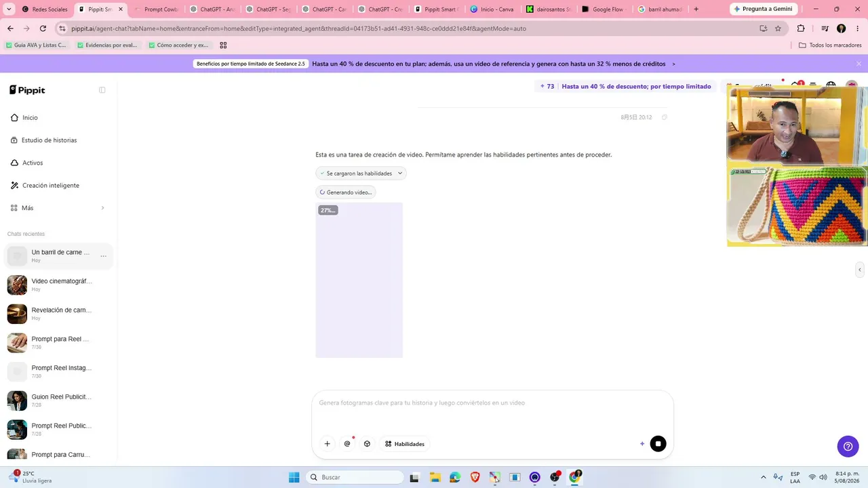Open chat 'Prompt para Reel ...'
868x488 pixels.
tap(58, 342)
